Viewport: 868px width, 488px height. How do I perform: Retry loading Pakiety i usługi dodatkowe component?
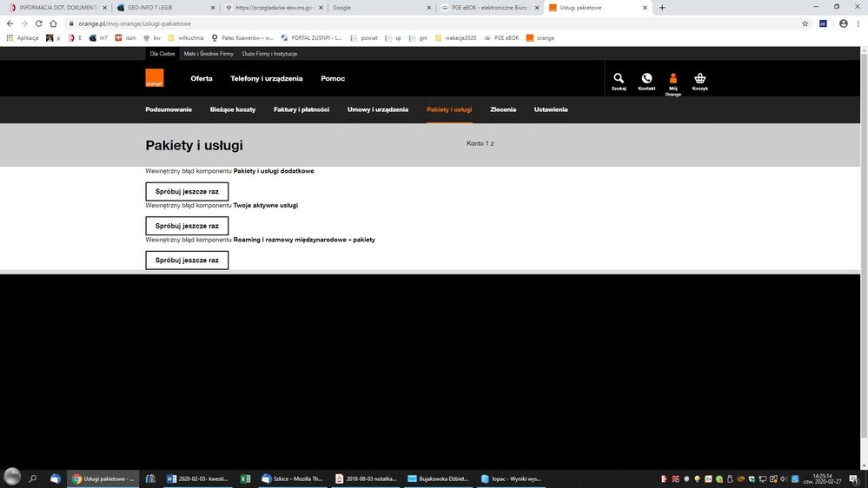(x=187, y=192)
